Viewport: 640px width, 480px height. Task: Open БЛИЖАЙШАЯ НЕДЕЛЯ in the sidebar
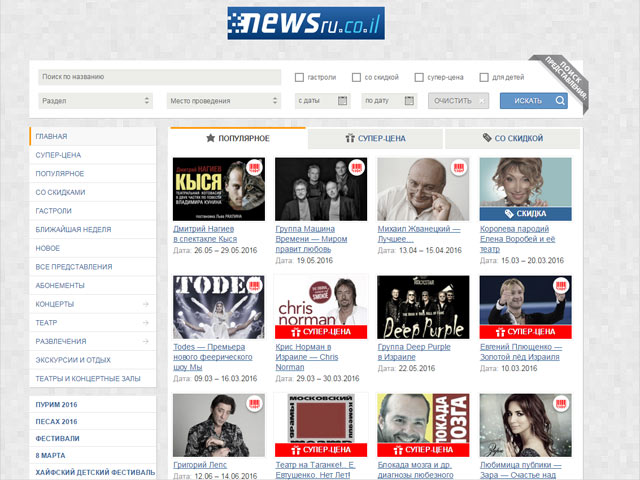(x=93, y=229)
